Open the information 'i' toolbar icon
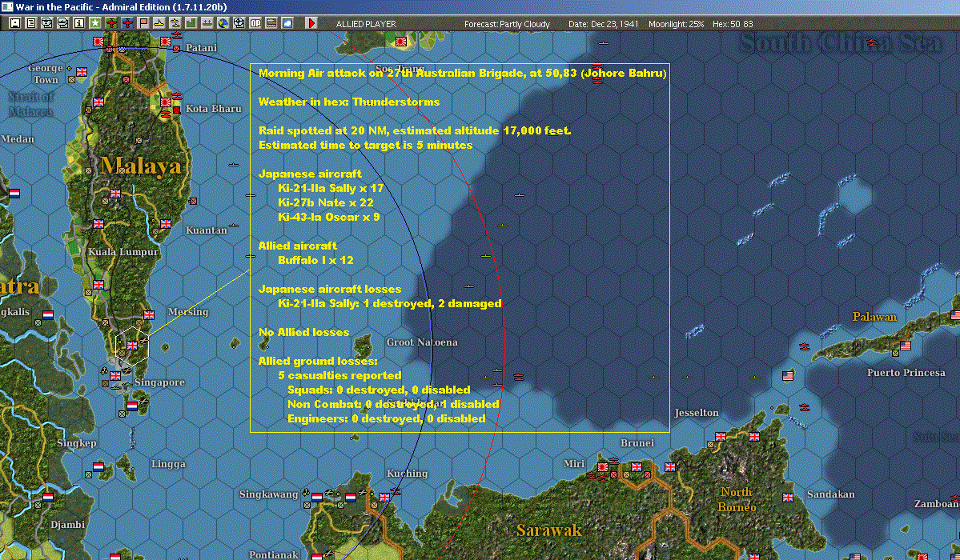 79,23
